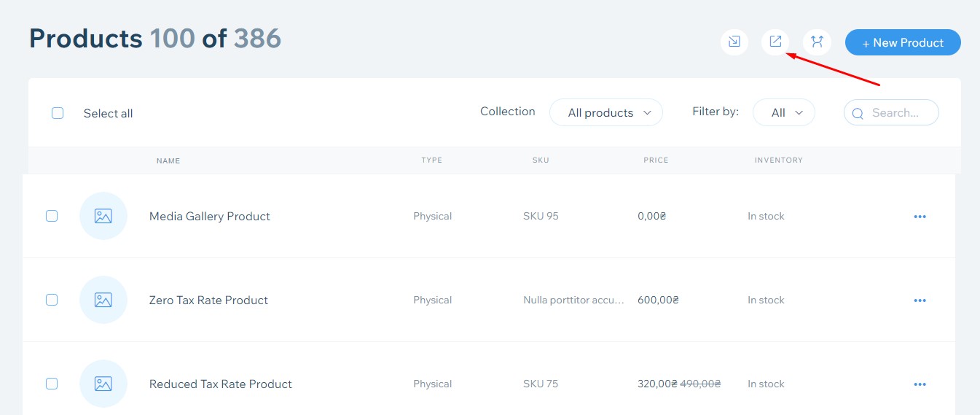The height and width of the screenshot is (415, 980).
Task: Click the merge arrows icon beside New Product
Action: pyautogui.click(x=817, y=42)
